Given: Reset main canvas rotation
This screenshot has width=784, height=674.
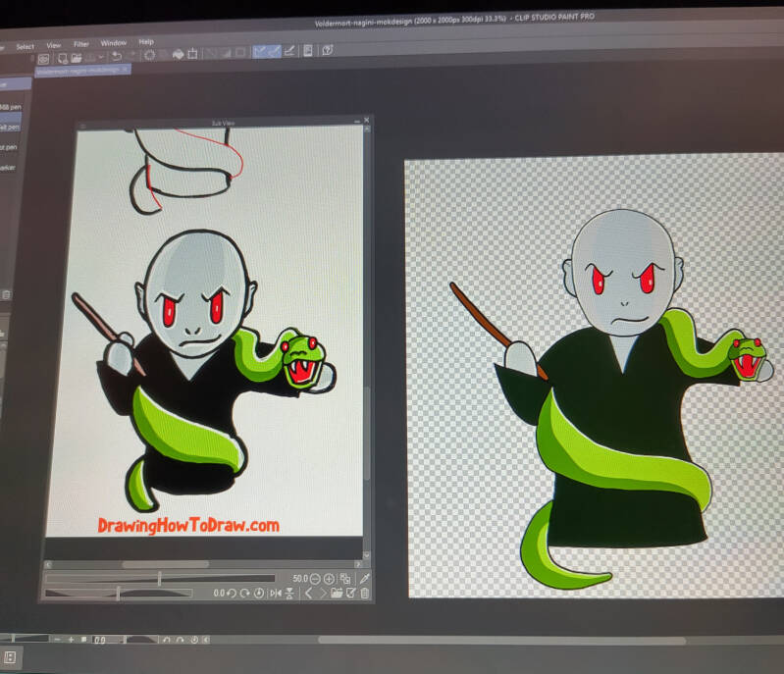Looking at the screenshot, I should coord(194,640).
